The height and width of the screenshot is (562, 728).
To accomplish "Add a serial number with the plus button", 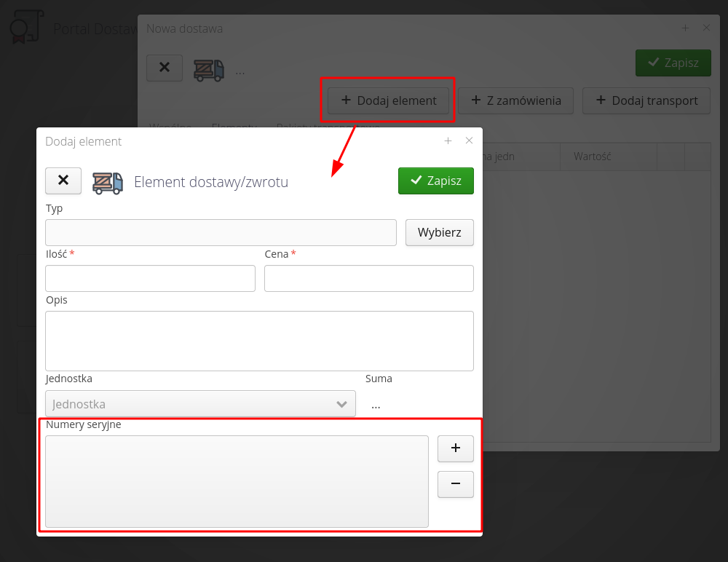I will [x=455, y=448].
